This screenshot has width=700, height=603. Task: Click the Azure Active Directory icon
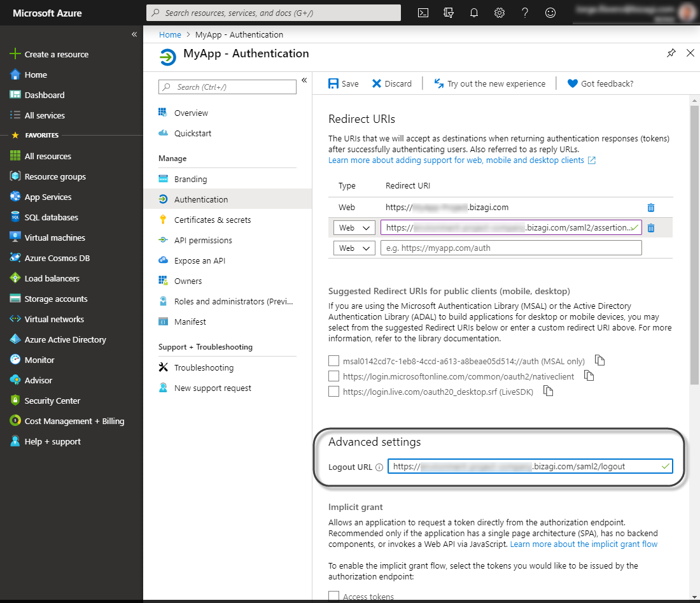(15, 339)
